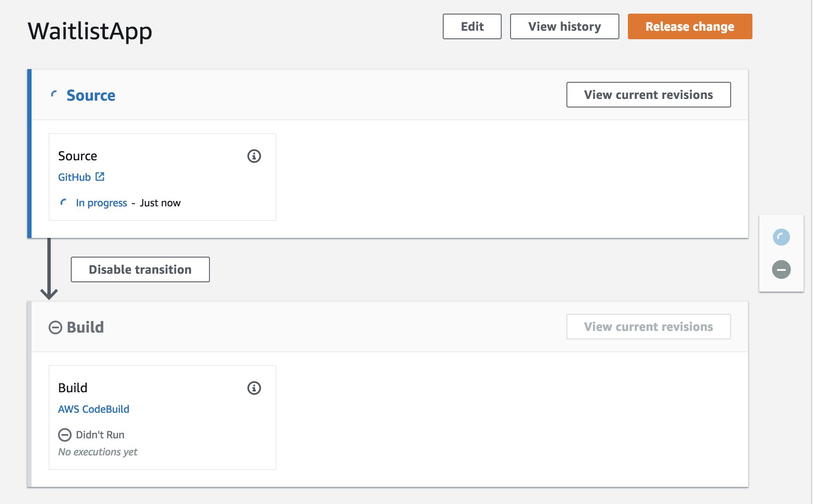Toggle the Build stage Didn't Run indicator
813x504 pixels.
(x=64, y=434)
